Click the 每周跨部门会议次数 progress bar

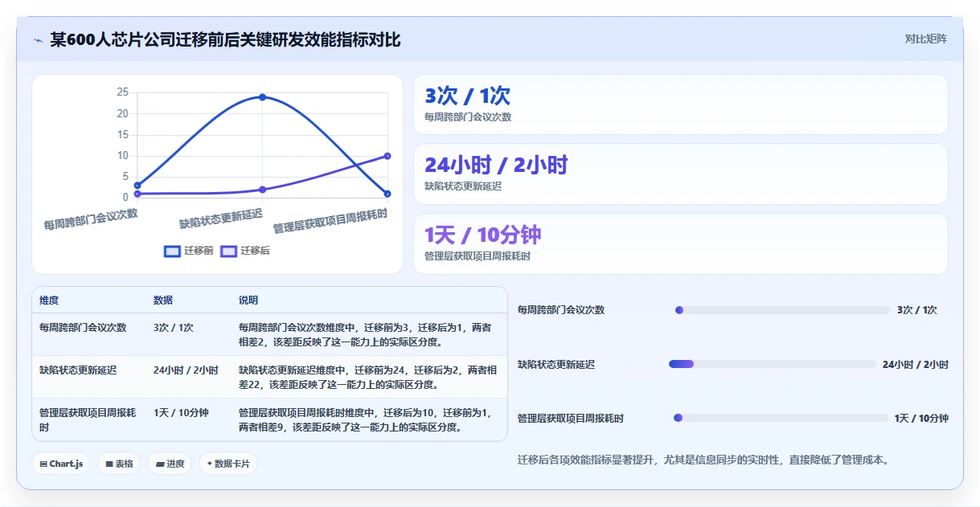782,310
